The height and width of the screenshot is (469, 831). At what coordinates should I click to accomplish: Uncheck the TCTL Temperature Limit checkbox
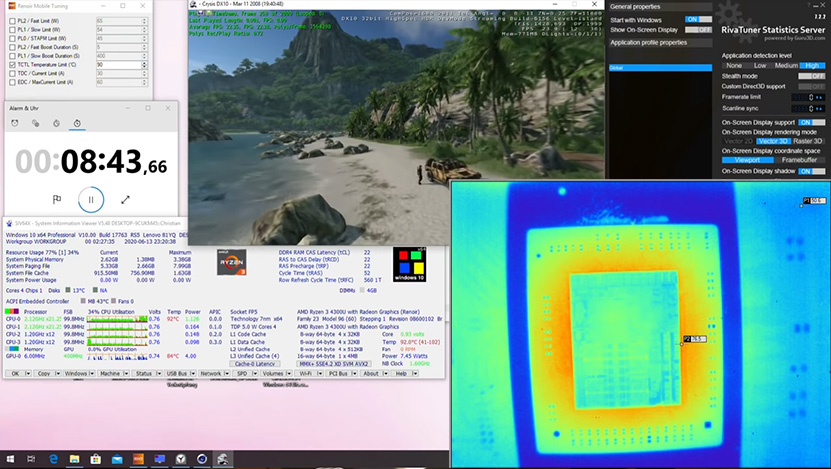[x=12, y=65]
